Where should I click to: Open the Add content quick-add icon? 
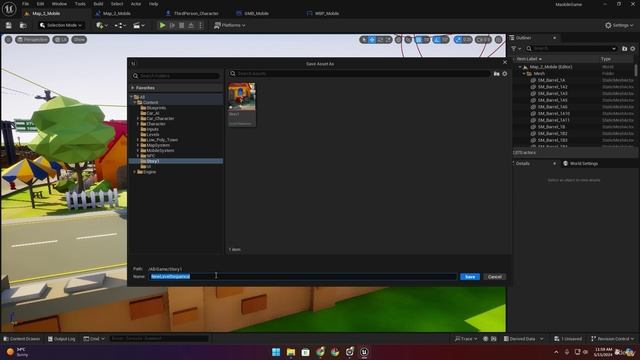(102, 25)
